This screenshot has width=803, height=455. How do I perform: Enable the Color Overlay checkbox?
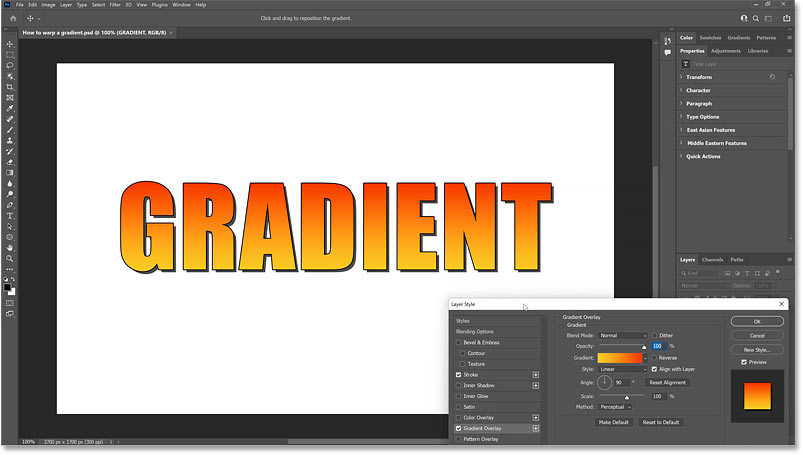coord(458,418)
